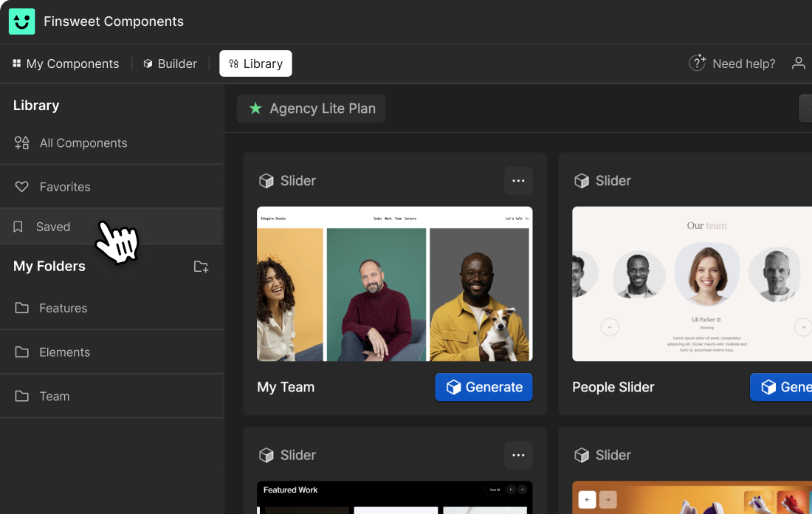Click the Elements folder icon
812x514 pixels.
point(21,352)
